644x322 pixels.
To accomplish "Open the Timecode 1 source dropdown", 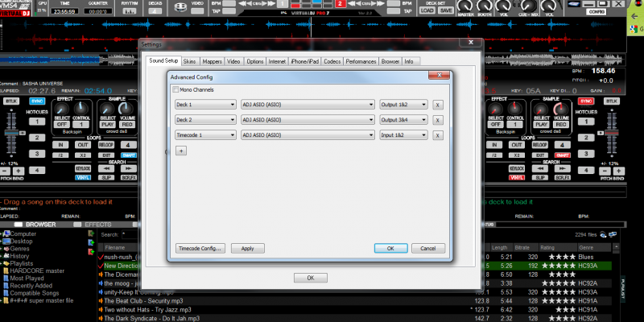I will click(x=205, y=135).
